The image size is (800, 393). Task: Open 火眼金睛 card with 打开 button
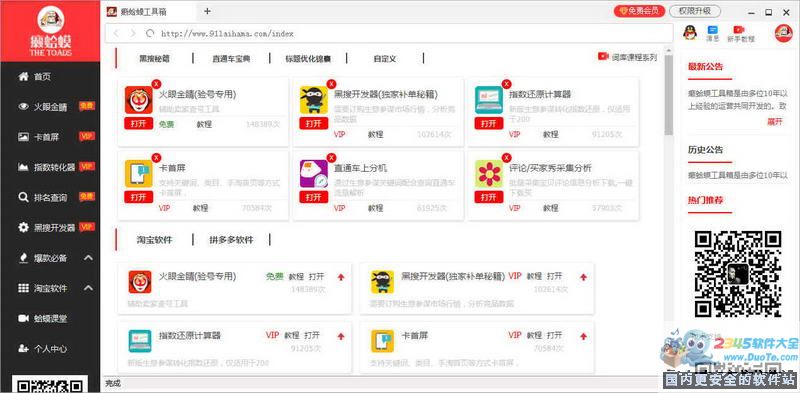pyautogui.click(x=138, y=124)
